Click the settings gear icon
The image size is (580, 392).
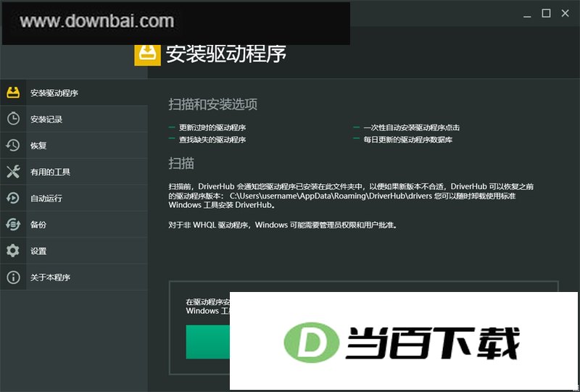13,251
